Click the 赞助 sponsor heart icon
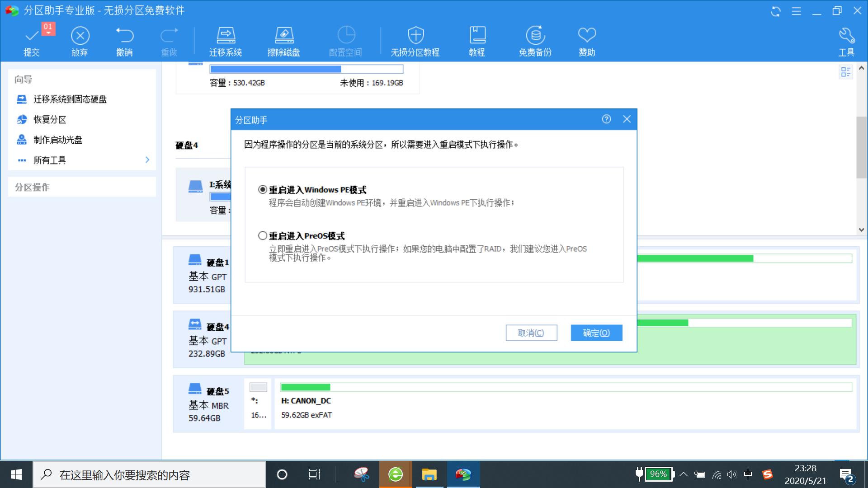This screenshot has width=868, height=488. pos(586,40)
